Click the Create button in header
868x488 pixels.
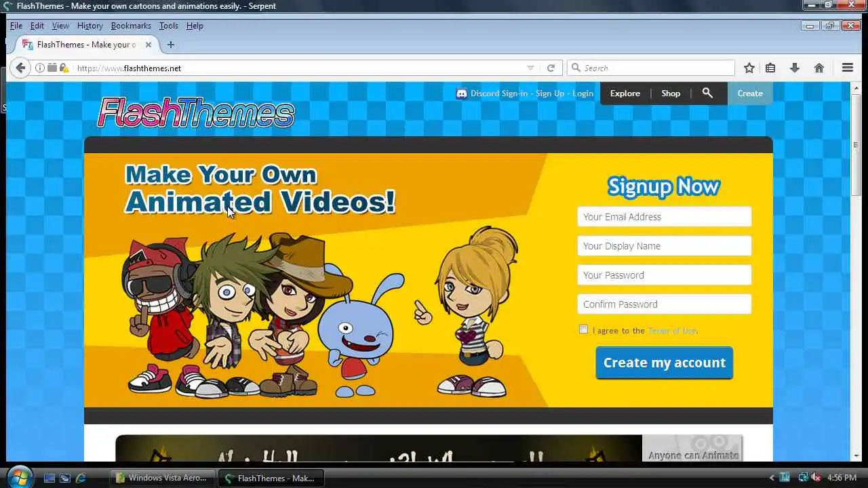[x=750, y=94]
